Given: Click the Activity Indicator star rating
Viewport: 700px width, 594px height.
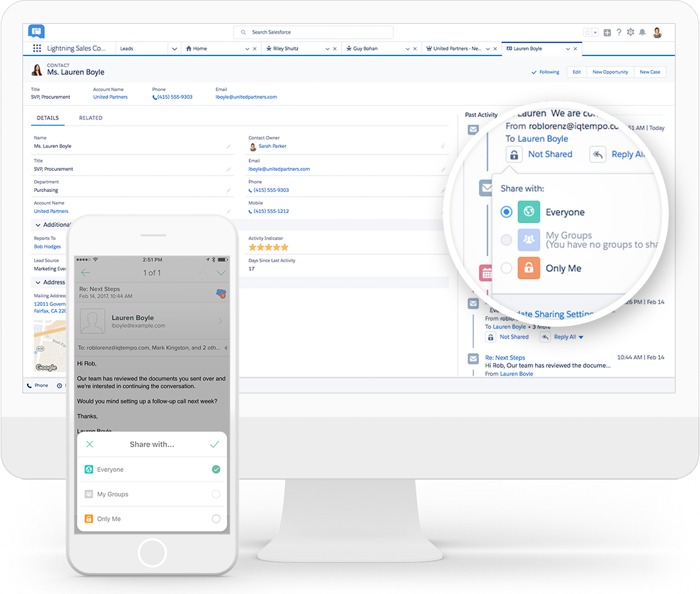Looking at the screenshot, I should 269,247.
